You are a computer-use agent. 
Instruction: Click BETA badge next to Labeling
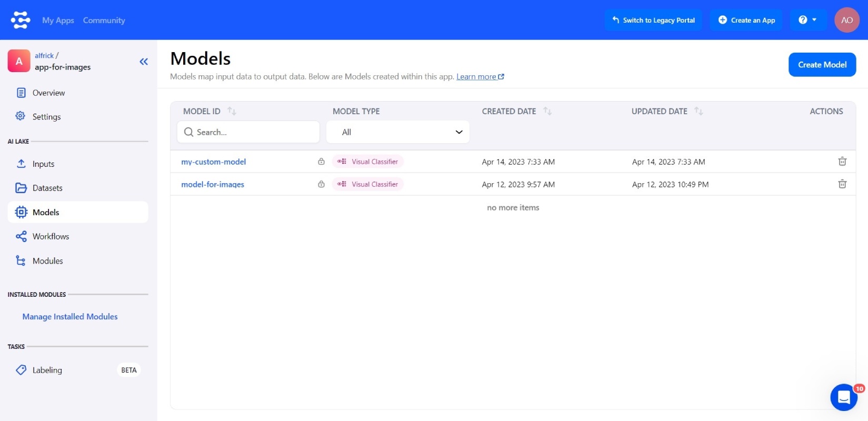[129, 370]
